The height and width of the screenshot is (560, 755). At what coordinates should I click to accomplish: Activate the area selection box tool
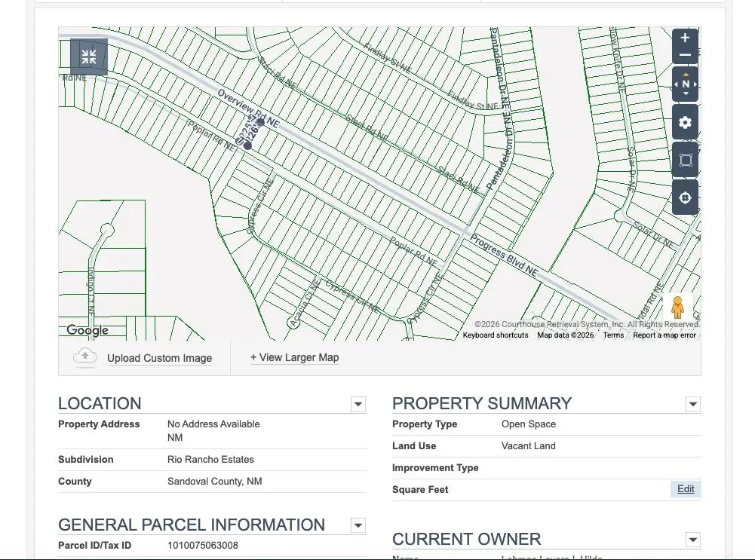click(685, 161)
